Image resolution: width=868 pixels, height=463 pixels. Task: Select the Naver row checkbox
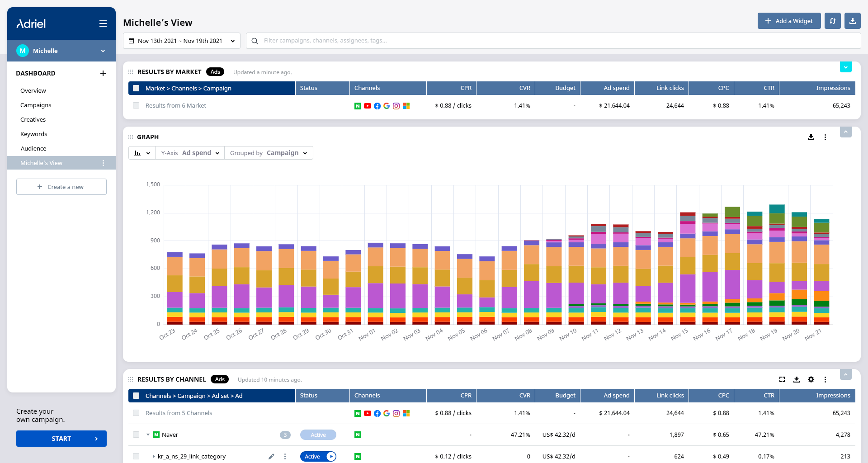[136, 435]
